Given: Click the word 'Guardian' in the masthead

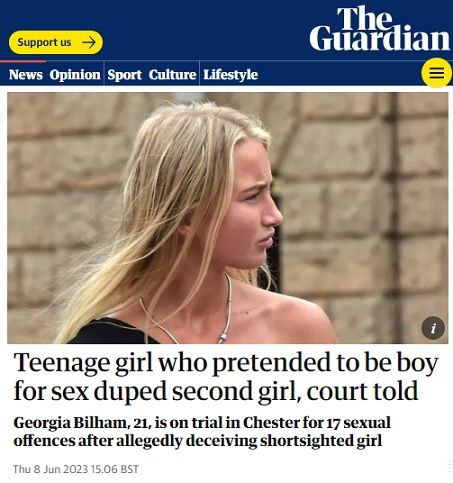Looking at the screenshot, I should 380,39.
